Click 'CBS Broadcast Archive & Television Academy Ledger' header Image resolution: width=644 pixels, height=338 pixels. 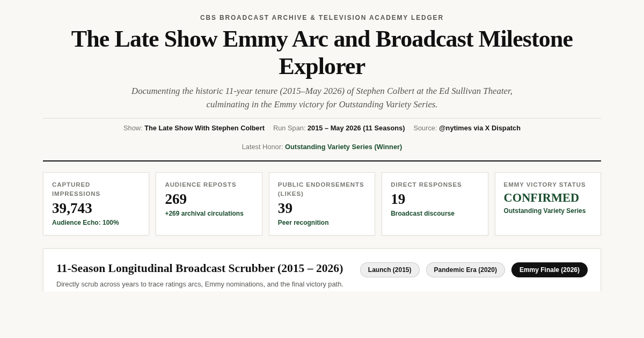(x=322, y=18)
